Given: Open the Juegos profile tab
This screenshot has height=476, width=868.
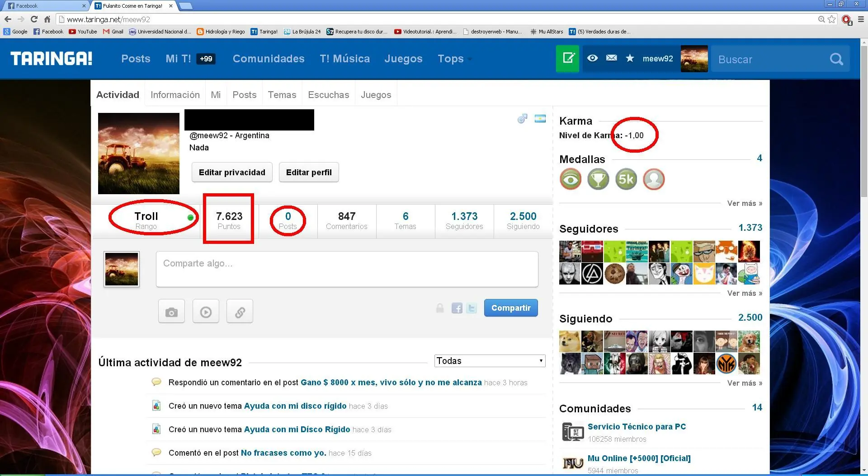Looking at the screenshot, I should click(x=376, y=95).
